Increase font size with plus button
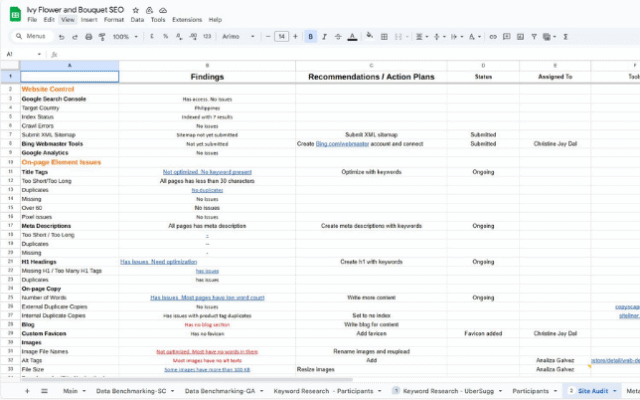 pos(295,36)
